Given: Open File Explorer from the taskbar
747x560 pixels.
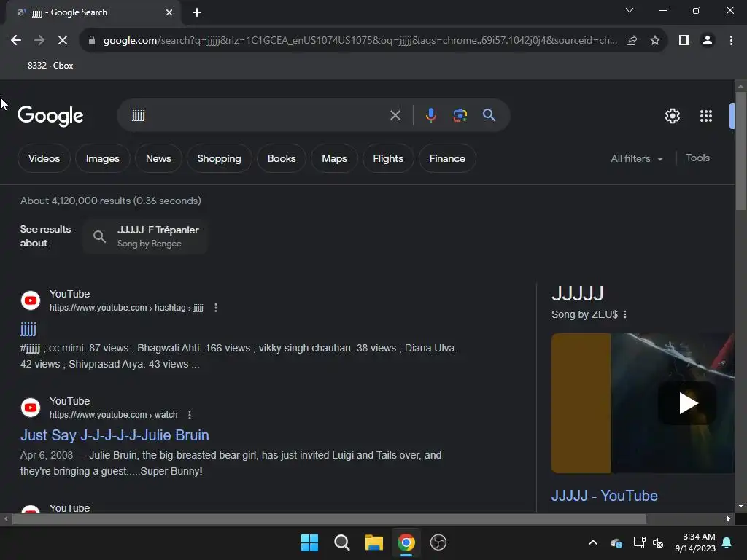Looking at the screenshot, I should pos(374,542).
